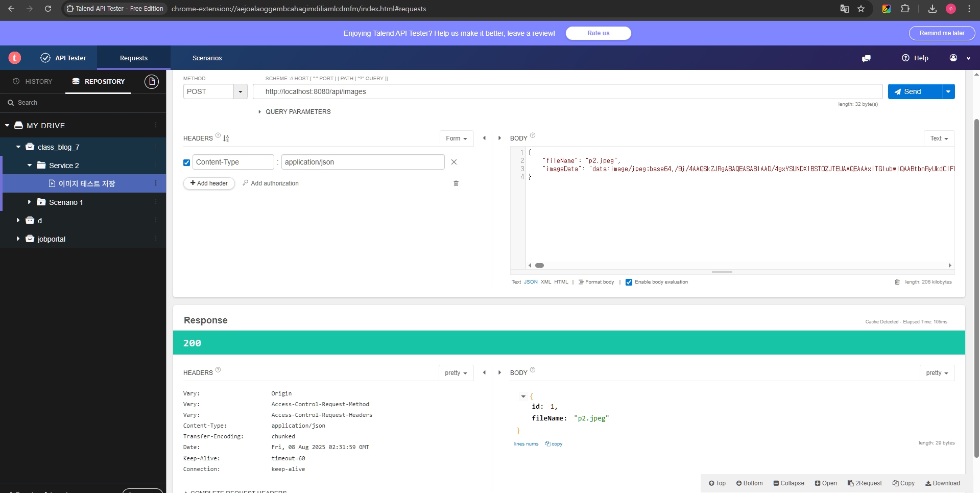Open options for jobportal project

pos(156,239)
